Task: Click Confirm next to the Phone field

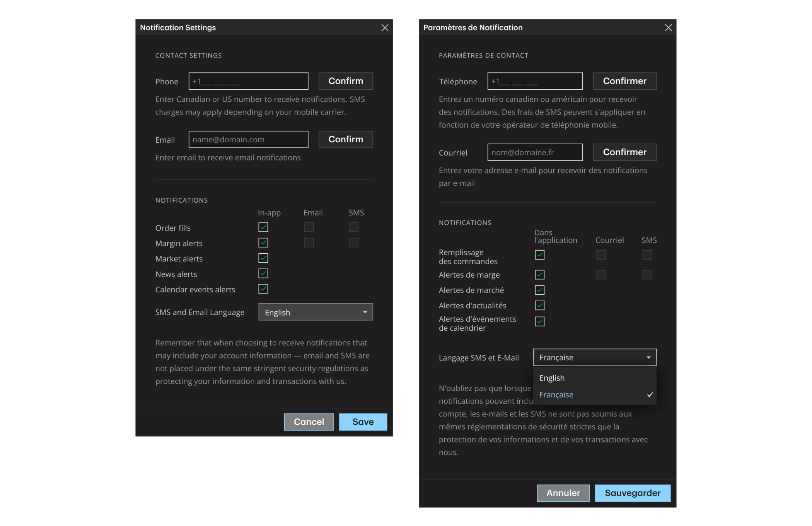Action: pos(345,81)
